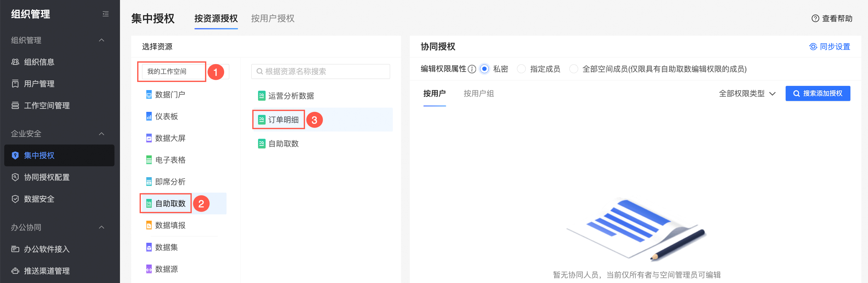This screenshot has width=868, height=283.
Task: Open the 我的工作空间 workspace selector
Action: click(185, 71)
